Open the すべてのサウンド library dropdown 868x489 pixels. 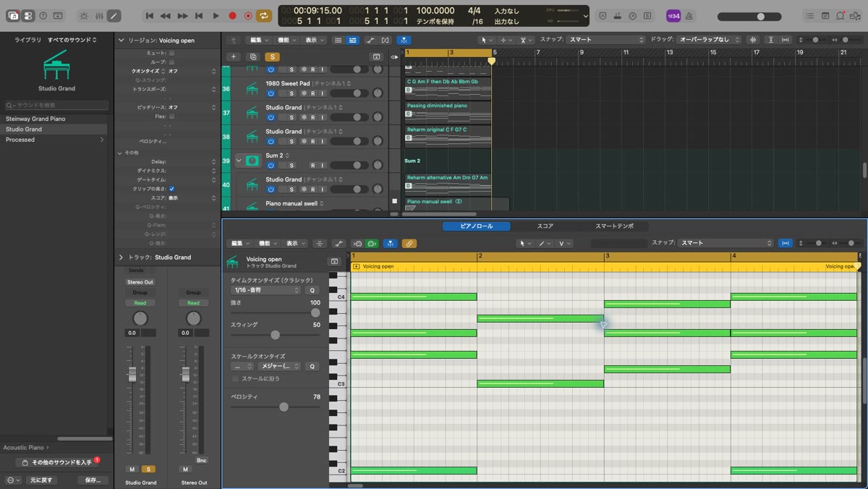tap(72, 40)
